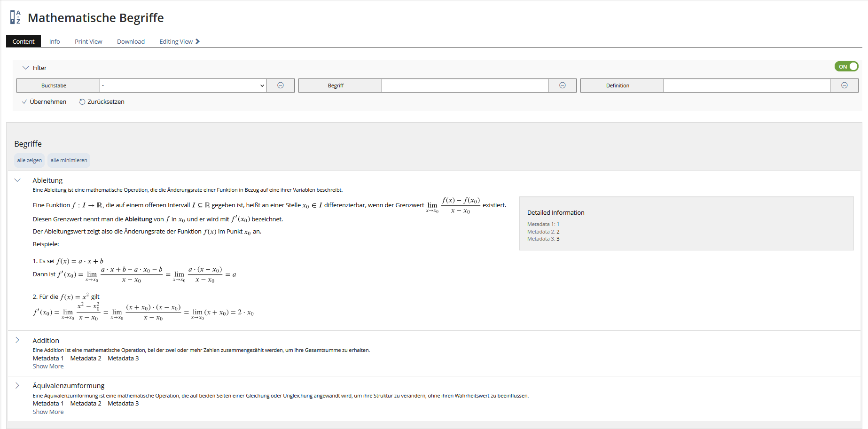Toggle the filter ON switch off
This screenshot has width=868, height=429.
point(846,67)
